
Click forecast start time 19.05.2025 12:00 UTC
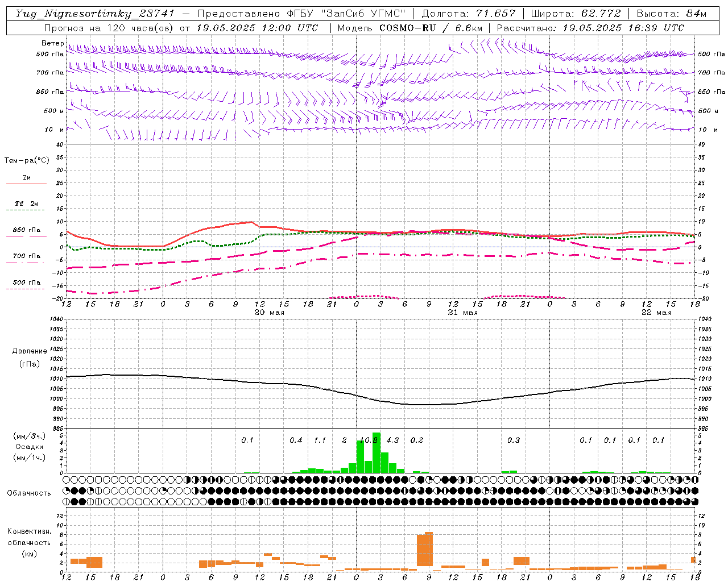[x=257, y=28]
